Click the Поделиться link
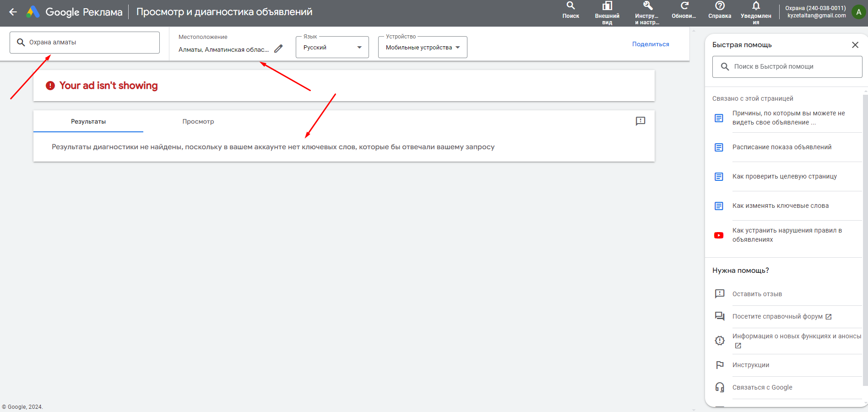Image resolution: width=868 pixels, height=412 pixels. pos(651,44)
